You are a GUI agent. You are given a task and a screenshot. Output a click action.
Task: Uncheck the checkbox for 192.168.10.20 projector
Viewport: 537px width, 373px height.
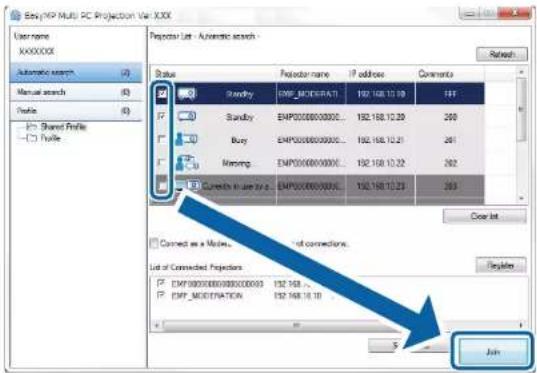pyautogui.click(x=162, y=116)
